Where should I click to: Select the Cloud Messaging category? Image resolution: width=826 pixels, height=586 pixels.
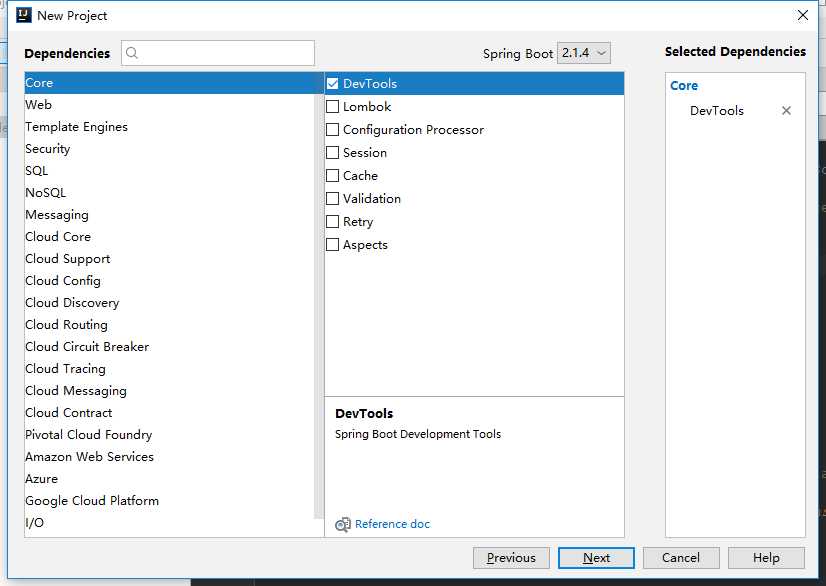[x=169, y=391]
